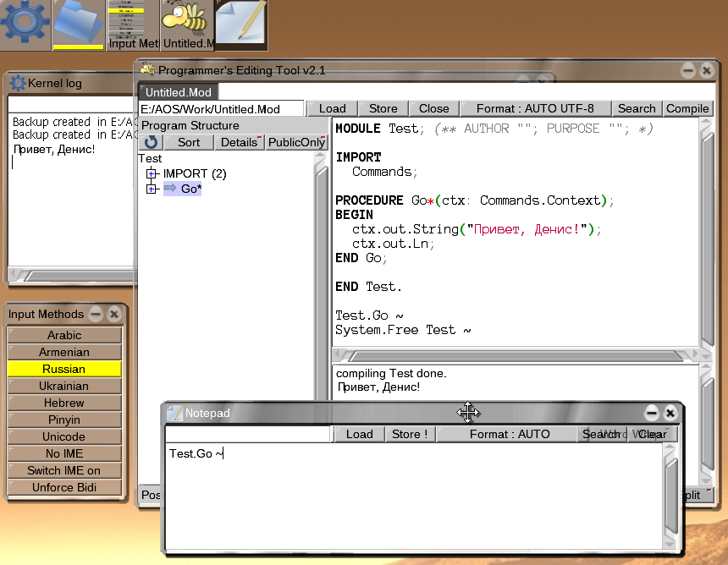Image resolution: width=728 pixels, height=565 pixels.
Task: Click the E:/AOS/Work/Untitled.Mod path field
Action: click(221, 108)
